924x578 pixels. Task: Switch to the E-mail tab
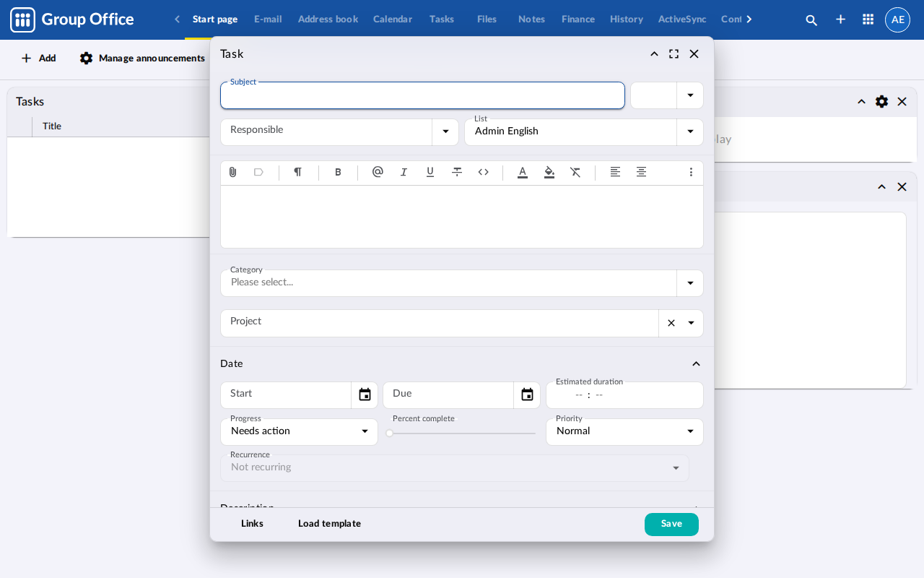point(268,20)
